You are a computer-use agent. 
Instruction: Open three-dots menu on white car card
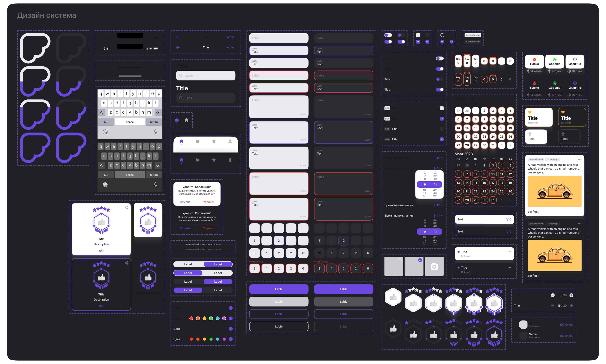(579, 160)
